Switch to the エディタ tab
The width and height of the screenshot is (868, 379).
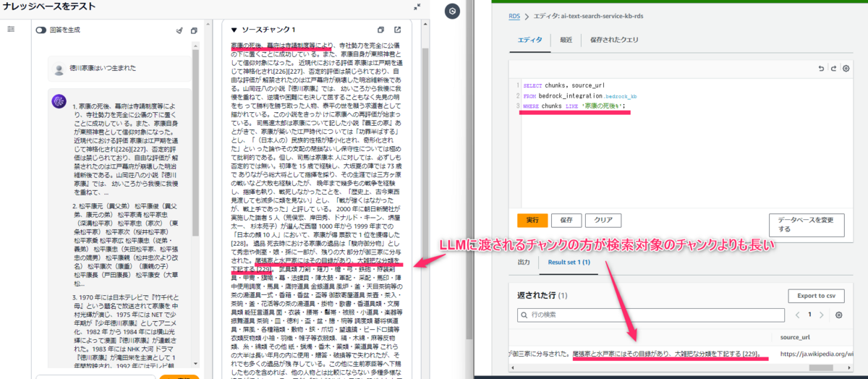click(x=529, y=40)
